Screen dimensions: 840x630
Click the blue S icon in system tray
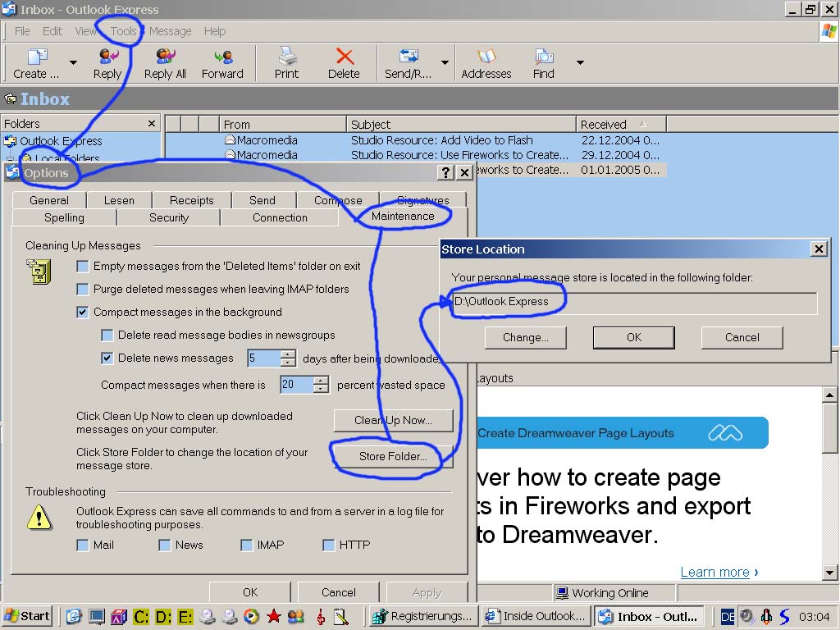point(785,617)
